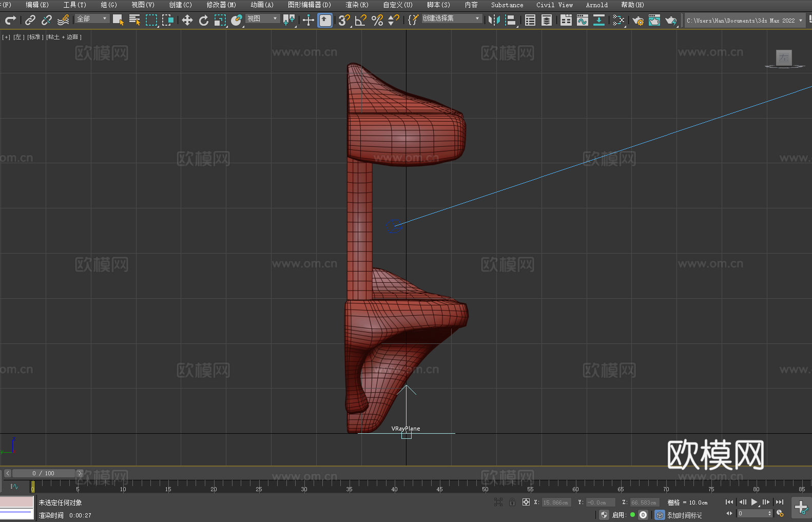Click the Go to End playback button

tap(780, 502)
